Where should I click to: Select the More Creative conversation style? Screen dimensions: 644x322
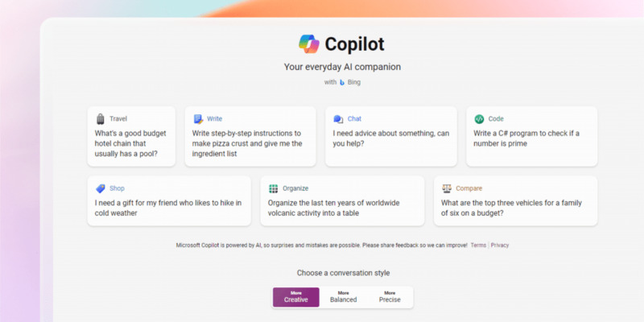[x=296, y=297]
